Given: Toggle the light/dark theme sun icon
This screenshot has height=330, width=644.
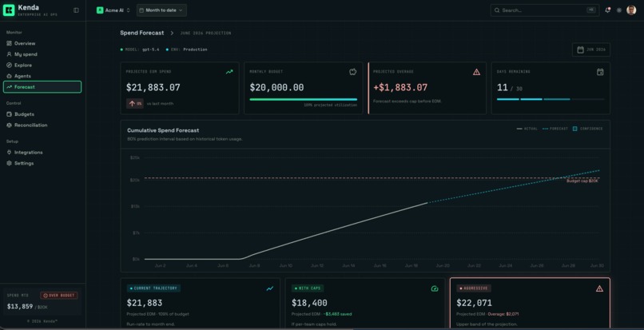Looking at the screenshot, I should tap(619, 10).
